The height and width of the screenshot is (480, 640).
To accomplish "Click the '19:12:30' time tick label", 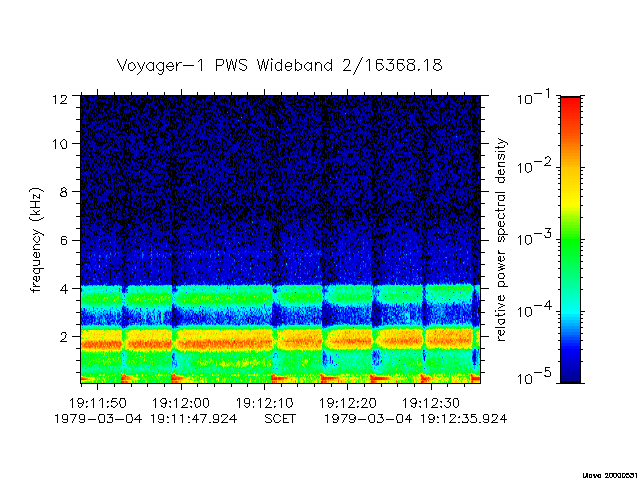I will coord(431,403).
